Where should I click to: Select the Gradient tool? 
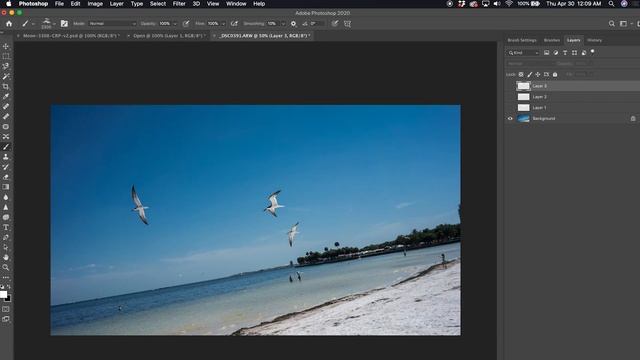coord(6,187)
